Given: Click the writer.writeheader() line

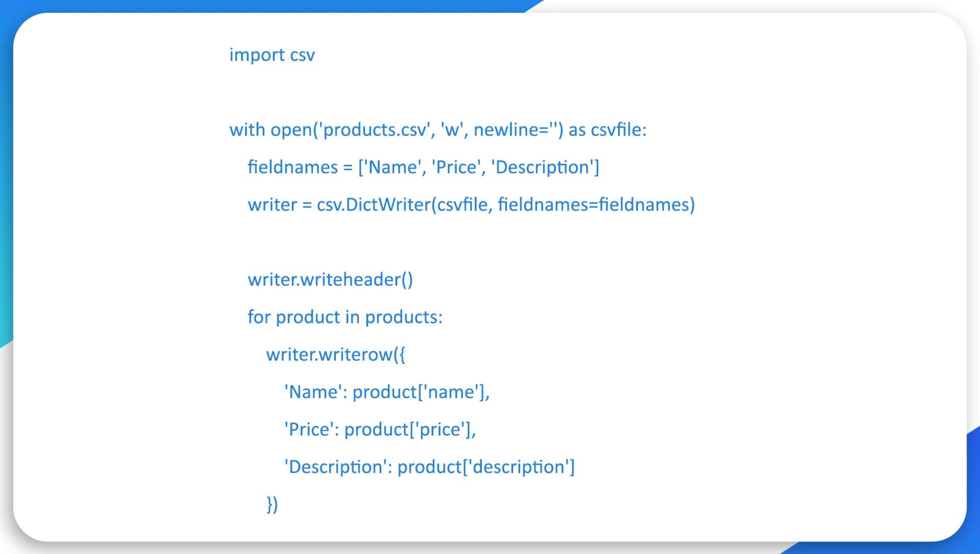Looking at the screenshot, I should coord(330,280).
